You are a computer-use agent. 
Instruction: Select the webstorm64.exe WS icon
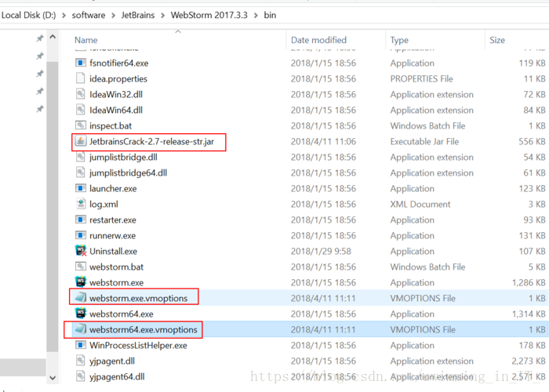point(81,314)
